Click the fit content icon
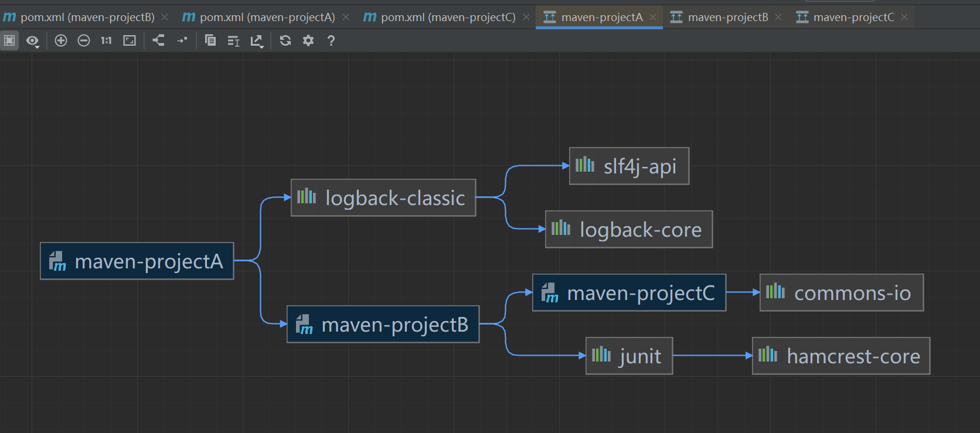980x433 pixels. 130,40
